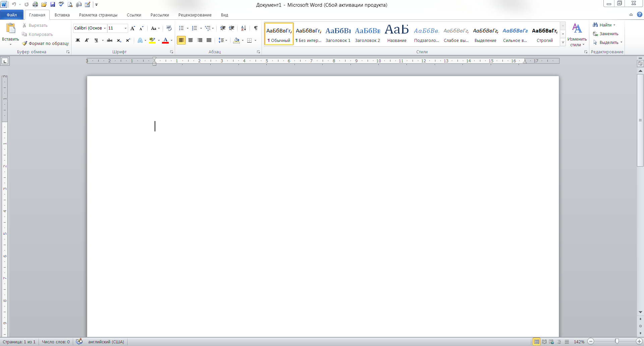Click the Open folder icon in quick access toolbar
The width and height of the screenshot is (644, 346).
coord(44,5)
